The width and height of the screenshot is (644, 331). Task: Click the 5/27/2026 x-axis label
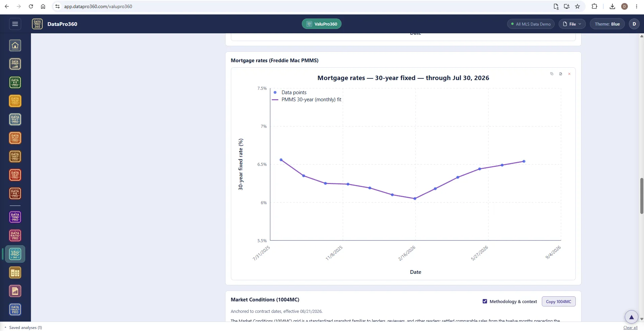[x=479, y=253]
